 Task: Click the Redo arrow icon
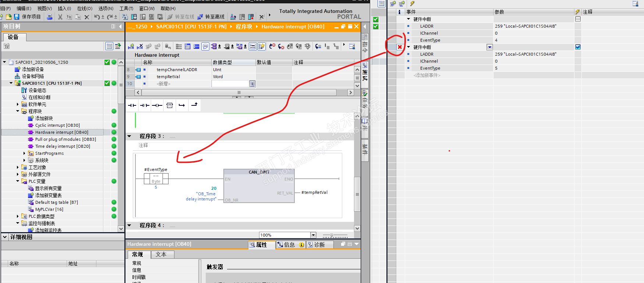point(110,17)
